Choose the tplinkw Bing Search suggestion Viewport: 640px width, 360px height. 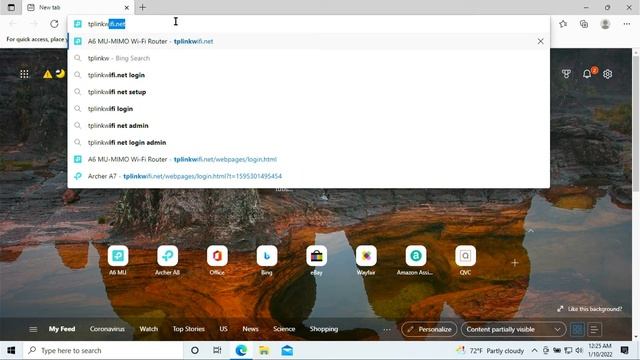click(309, 58)
